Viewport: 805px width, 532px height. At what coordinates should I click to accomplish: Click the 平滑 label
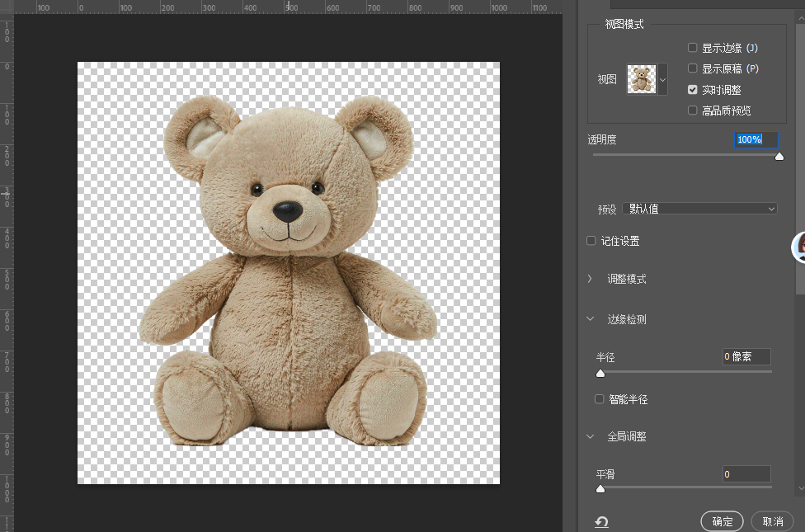[x=605, y=474]
